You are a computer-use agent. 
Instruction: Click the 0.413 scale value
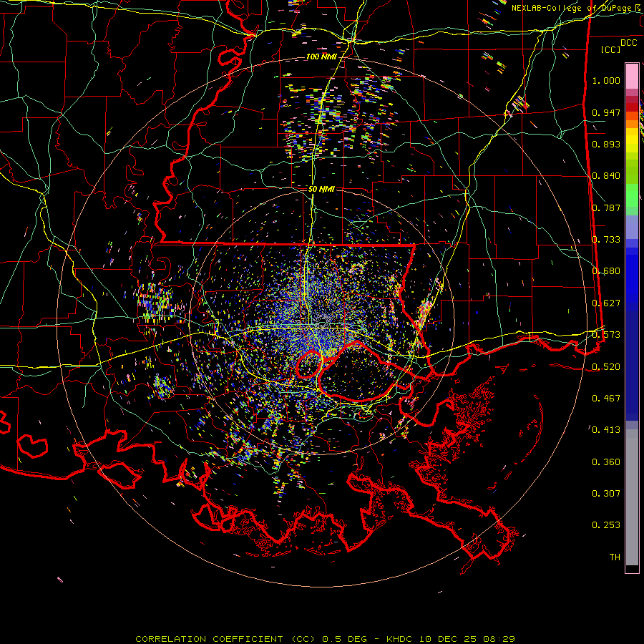tap(606, 430)
